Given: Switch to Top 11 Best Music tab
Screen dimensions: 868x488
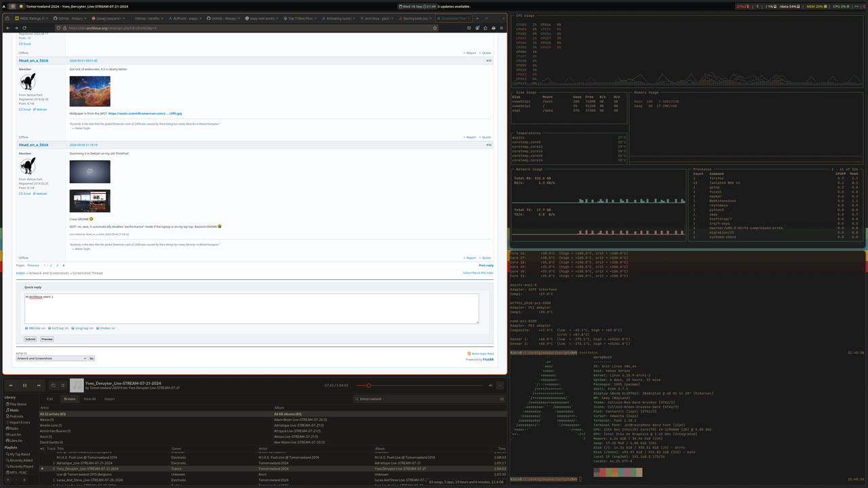Looking at the screenshot, I should 298,18.
